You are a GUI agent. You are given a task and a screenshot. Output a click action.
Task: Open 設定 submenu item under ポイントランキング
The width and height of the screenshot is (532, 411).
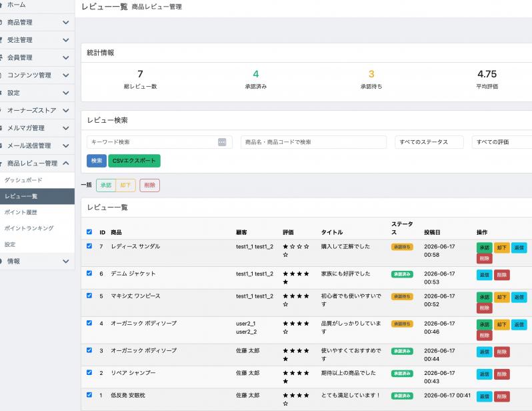pyautogui.click(x=10, y=245)
